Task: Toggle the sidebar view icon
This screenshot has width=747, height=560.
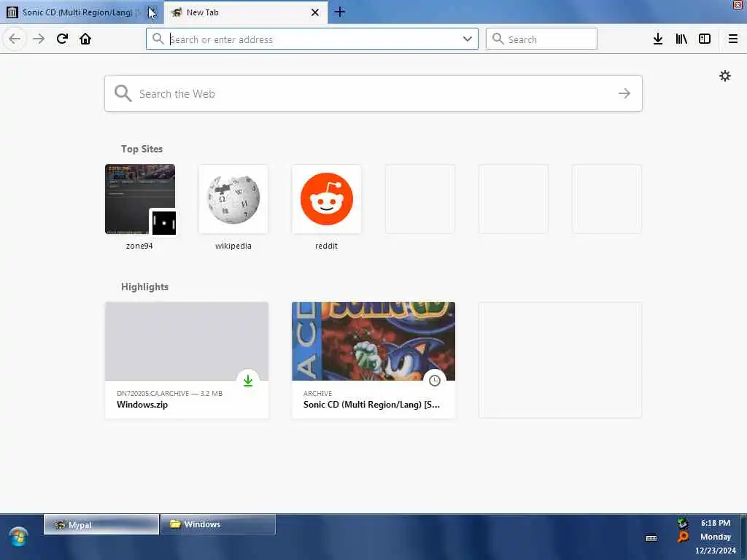Action: 705,39
